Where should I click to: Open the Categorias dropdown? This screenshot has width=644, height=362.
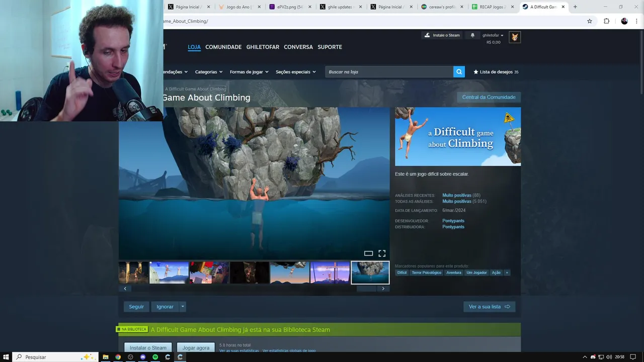[209, 72]
